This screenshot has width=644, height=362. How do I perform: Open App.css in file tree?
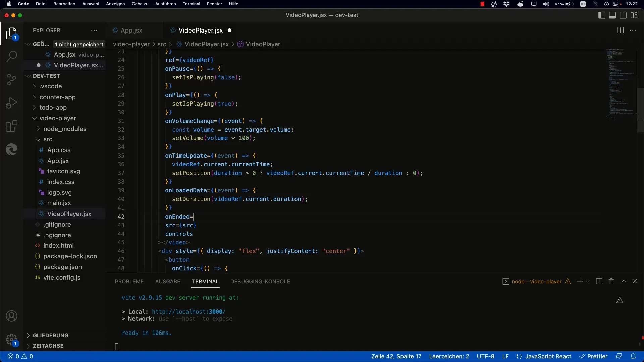59,150
